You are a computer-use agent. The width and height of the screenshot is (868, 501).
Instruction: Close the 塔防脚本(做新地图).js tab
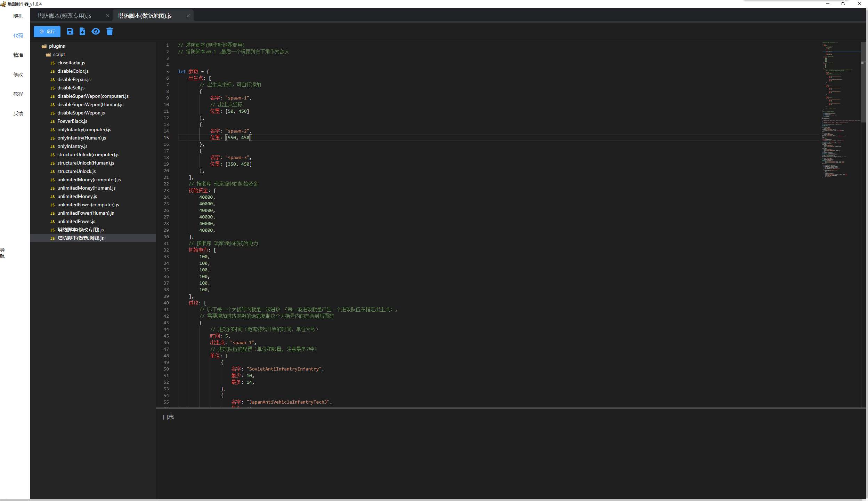click(188, 16)
